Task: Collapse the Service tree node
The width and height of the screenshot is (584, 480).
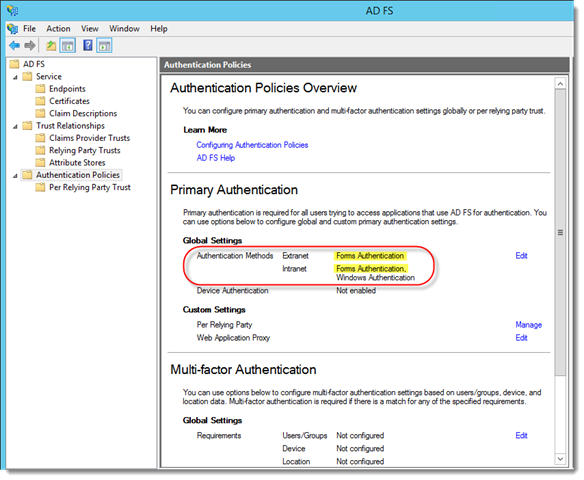Action: (x=15, y=77)
